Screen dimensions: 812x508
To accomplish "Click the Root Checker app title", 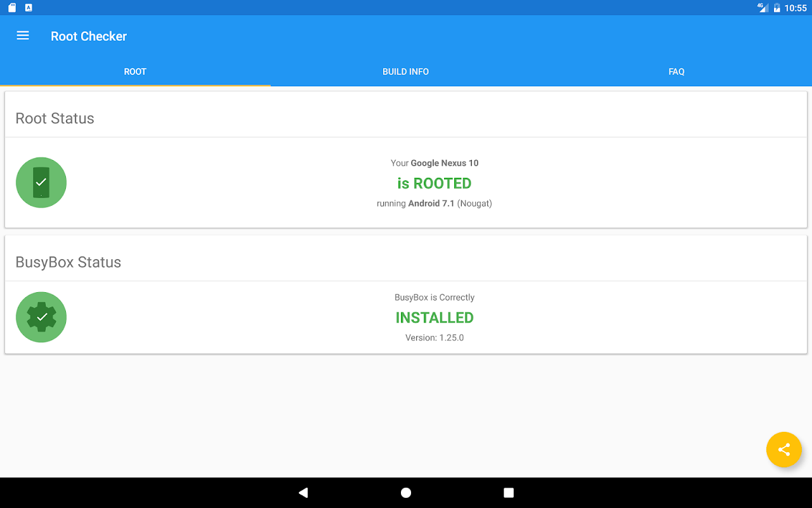I will click(89, 36).
